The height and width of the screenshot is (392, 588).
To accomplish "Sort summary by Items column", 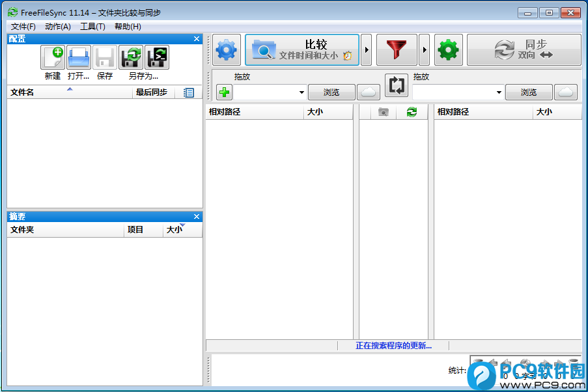I will coord(144,230).
